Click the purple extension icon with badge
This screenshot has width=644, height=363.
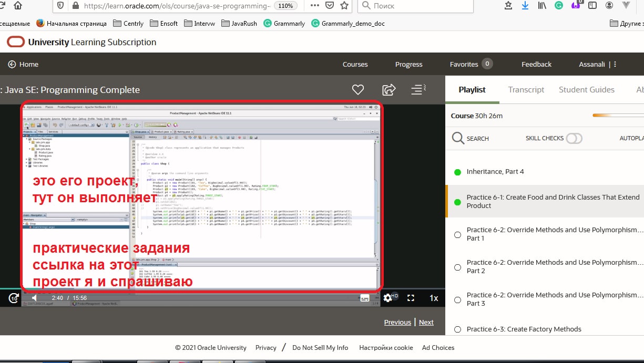pos(576,5)
